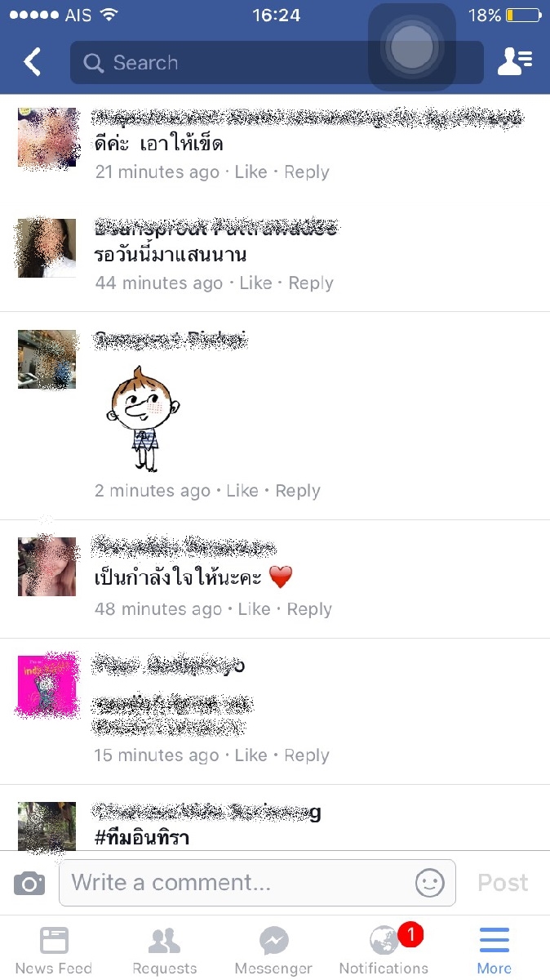Like the sticker comment from 2 minutes ago
This screenshot has width=550, height=980.
242,491
